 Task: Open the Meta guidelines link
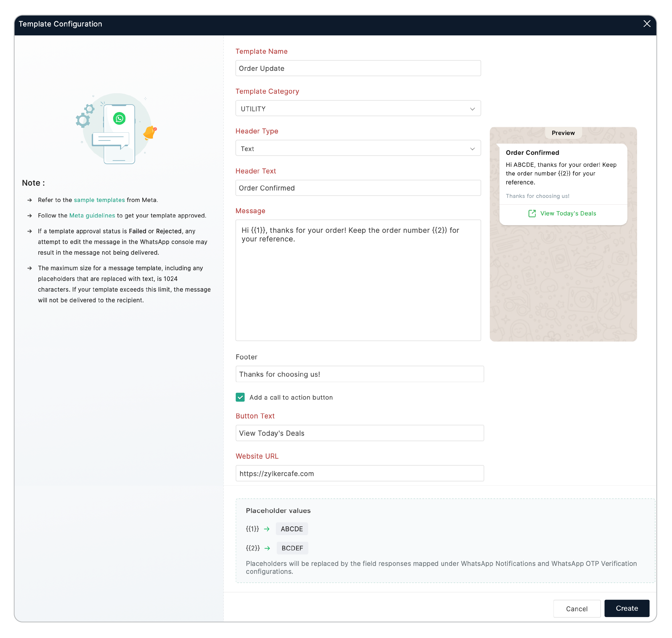pos(92,216)
